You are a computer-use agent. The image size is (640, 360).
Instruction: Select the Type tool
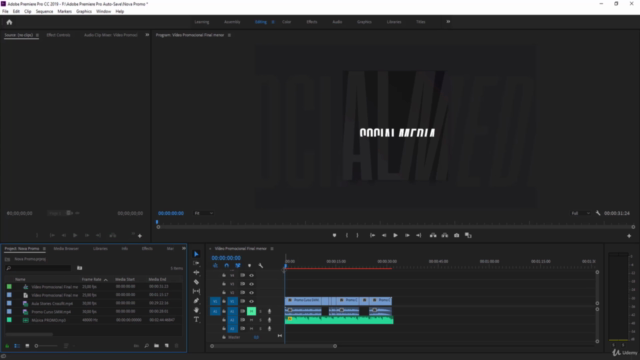(x=196, y=320)
